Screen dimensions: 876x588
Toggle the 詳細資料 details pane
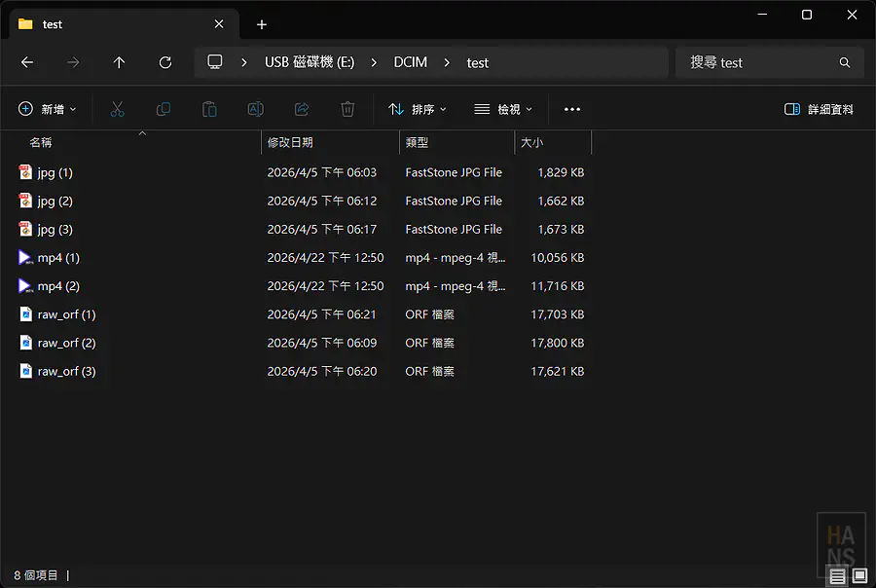(819, 109)
